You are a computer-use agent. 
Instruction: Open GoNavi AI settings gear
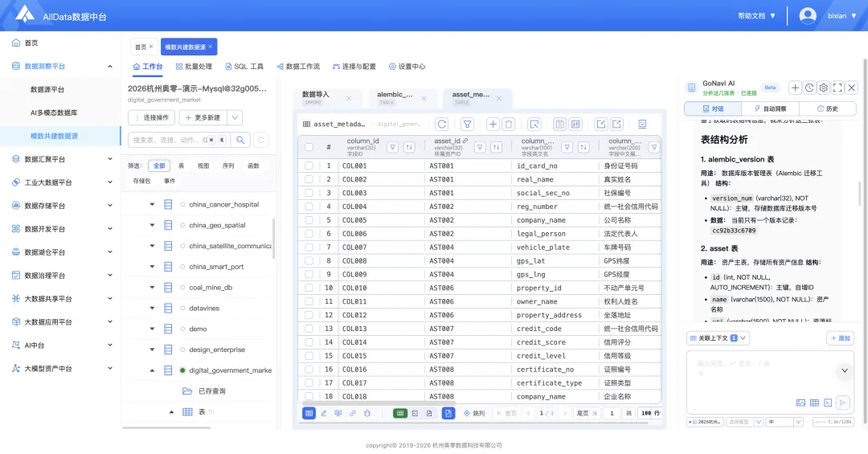[x=824, y=88]
